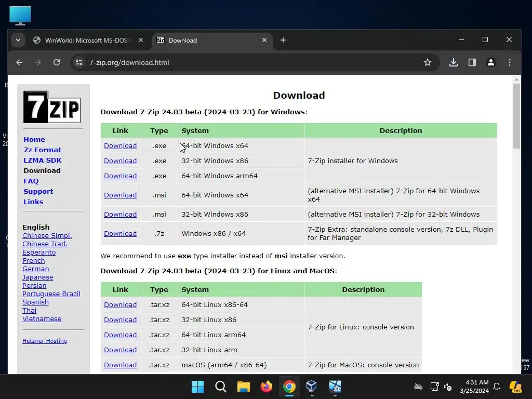Viewport: 532px width, 399px height.
Task: Open notification bell in taskbar
Action: coord(497,387)
